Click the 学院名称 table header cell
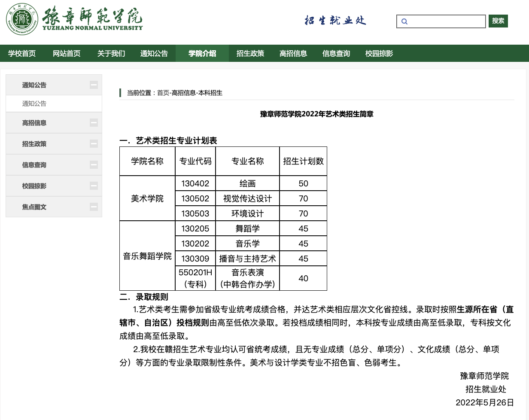 tap(147, 161)
